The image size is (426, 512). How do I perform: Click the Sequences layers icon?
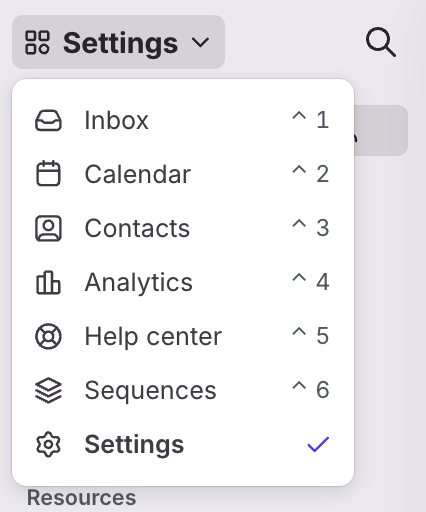pyautogui.click(x=48, y=390)
